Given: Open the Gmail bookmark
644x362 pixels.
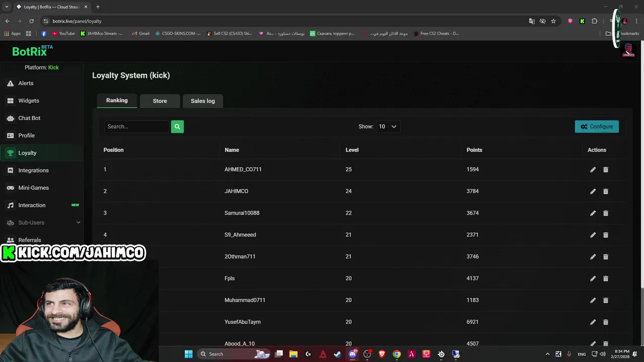Looking at the screenshot, I should pos(140,34).
